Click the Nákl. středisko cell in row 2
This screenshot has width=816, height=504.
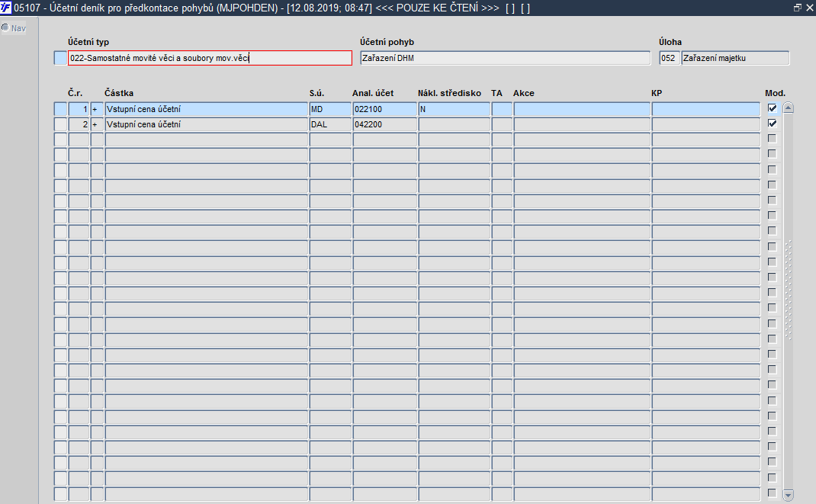click(x=454, y=124)
